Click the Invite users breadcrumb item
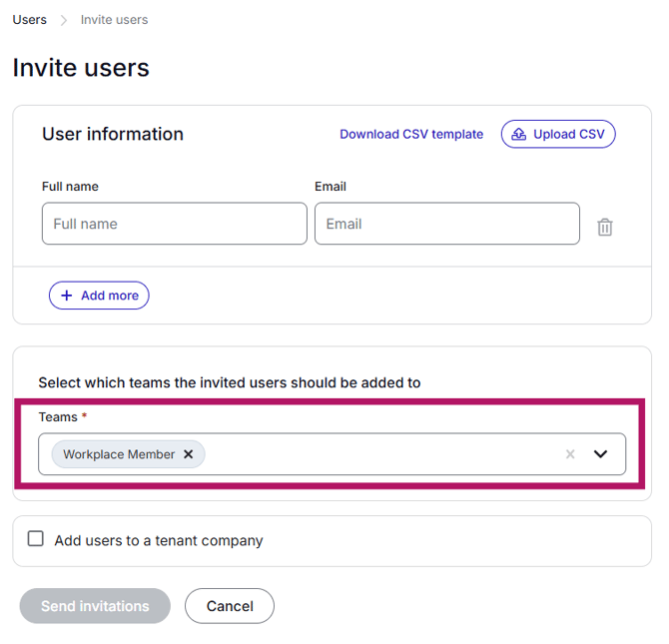 coord(114,20)
